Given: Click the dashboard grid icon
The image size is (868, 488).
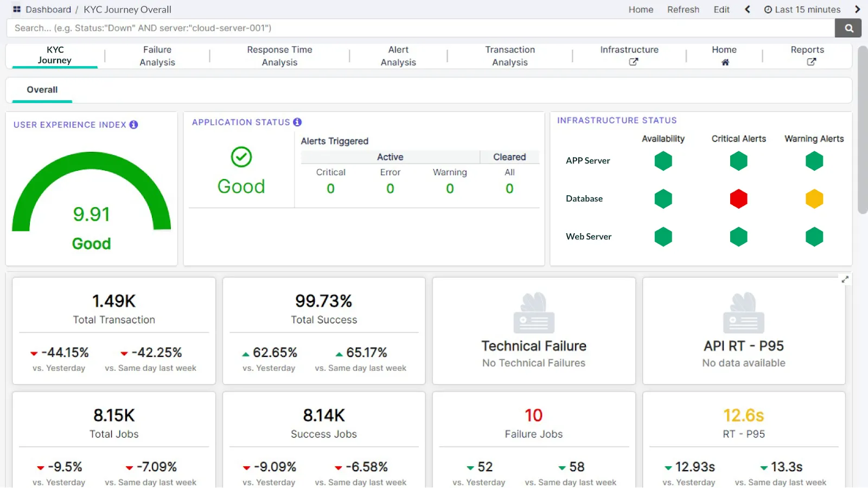Looking at the screenshot, I should click(x=17, y=9).
